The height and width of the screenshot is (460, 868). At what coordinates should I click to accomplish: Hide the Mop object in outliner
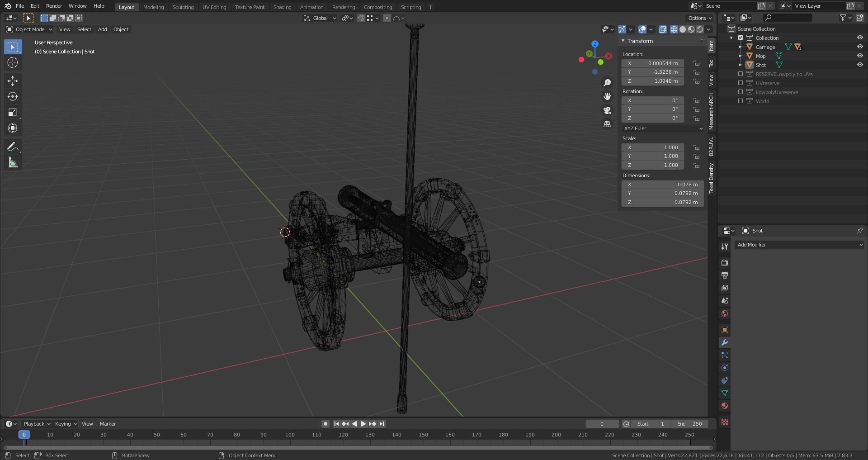pyautogui.click(x=859, y=56)
